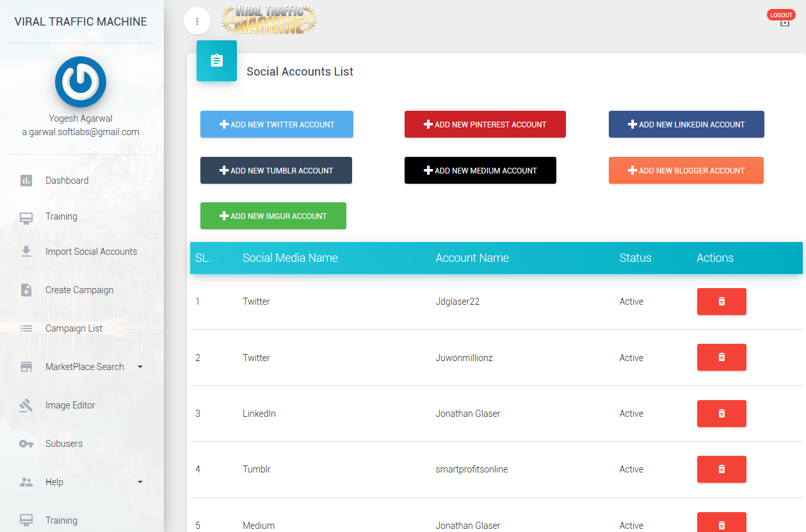Click account name Juwonmillionz
The height and width of the screenshot is (532, 806).
pos(464,358)
